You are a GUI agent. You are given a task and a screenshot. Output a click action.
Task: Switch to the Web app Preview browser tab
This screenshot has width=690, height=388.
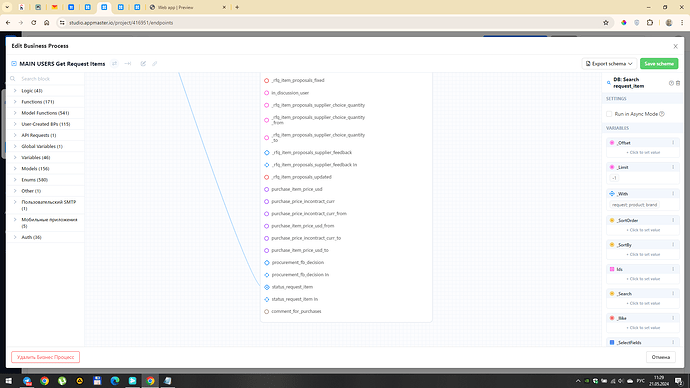click(x=188, y=7)
